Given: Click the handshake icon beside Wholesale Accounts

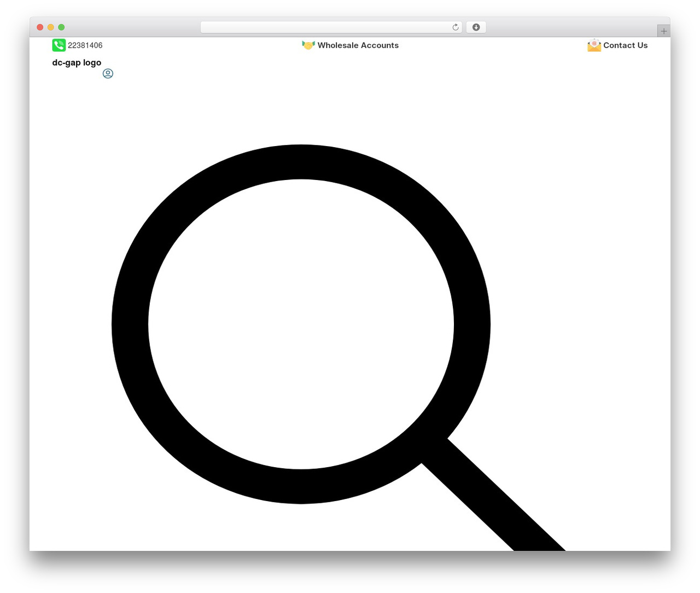Looking at the screenshot, I should [308, 45].
